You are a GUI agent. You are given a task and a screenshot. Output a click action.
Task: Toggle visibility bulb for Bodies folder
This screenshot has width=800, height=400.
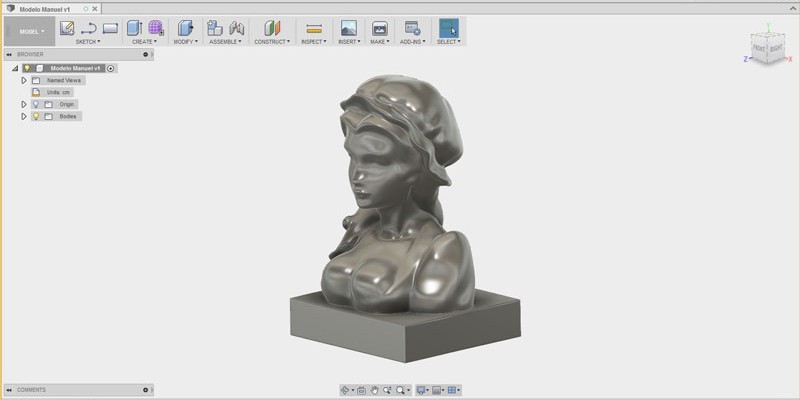(x=35, y=116)
